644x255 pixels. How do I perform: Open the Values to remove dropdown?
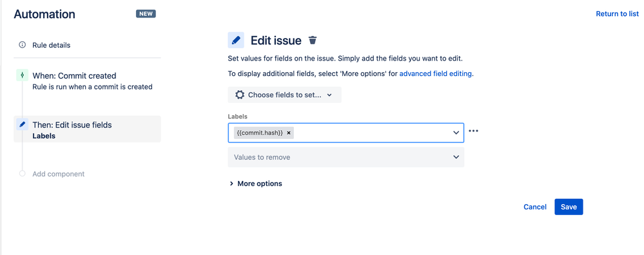coord(346,157)
